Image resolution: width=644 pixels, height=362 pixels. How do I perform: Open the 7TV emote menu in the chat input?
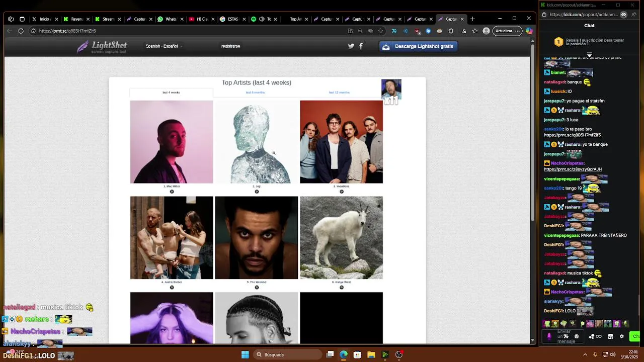click(x=566, y=336)
